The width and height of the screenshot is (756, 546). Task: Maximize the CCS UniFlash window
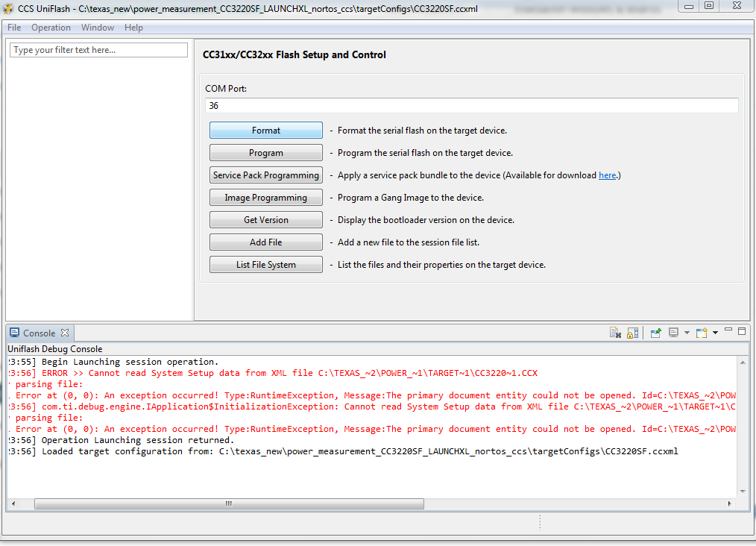coord(709,6)
